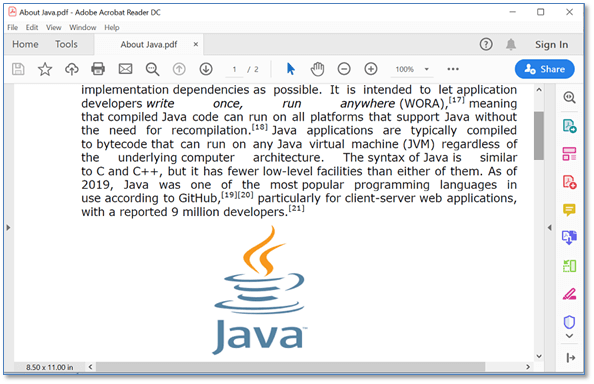Click the blue Share button
The height and width of the screenshot is (384, 594).
tap(544, 69)
